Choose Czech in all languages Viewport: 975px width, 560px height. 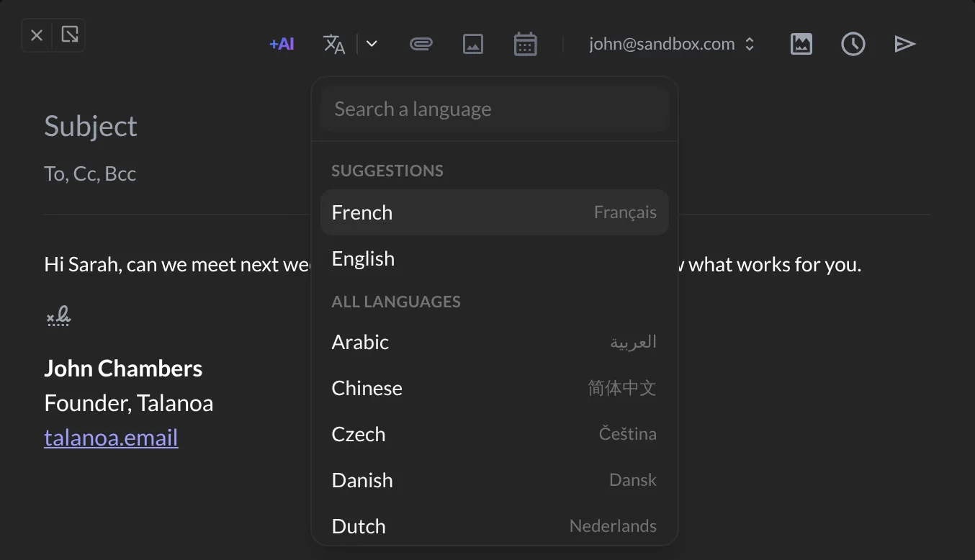(x=495, y=434)
